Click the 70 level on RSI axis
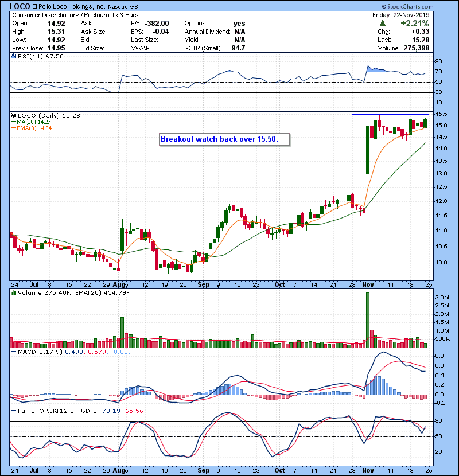The height and width of the screenshot is (476, 459). [439, 72]
